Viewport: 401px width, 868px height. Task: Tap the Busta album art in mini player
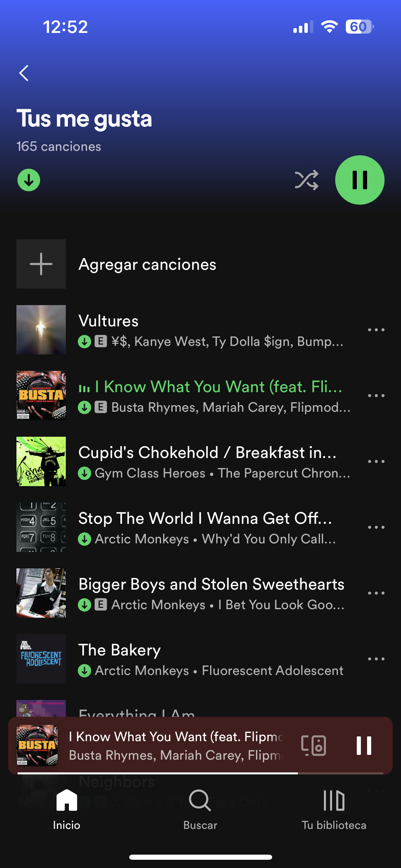tap(37, 745)
